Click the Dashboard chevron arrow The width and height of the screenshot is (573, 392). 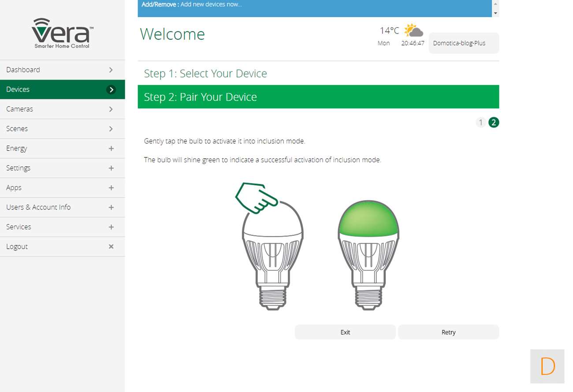(x=111, y=70)
